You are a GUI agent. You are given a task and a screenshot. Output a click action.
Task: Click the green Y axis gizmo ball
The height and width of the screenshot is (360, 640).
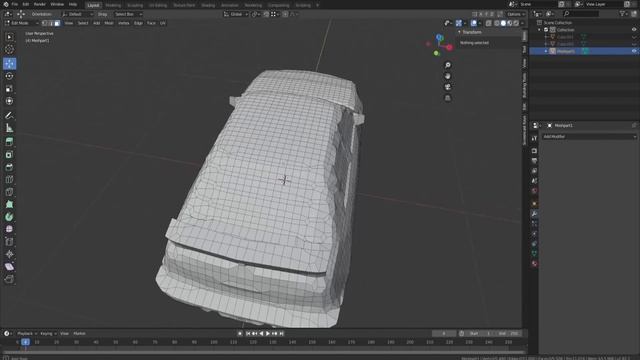(436, 53)
